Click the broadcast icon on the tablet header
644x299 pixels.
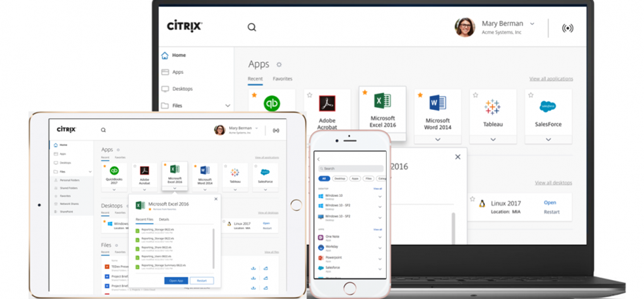point(276,130)
